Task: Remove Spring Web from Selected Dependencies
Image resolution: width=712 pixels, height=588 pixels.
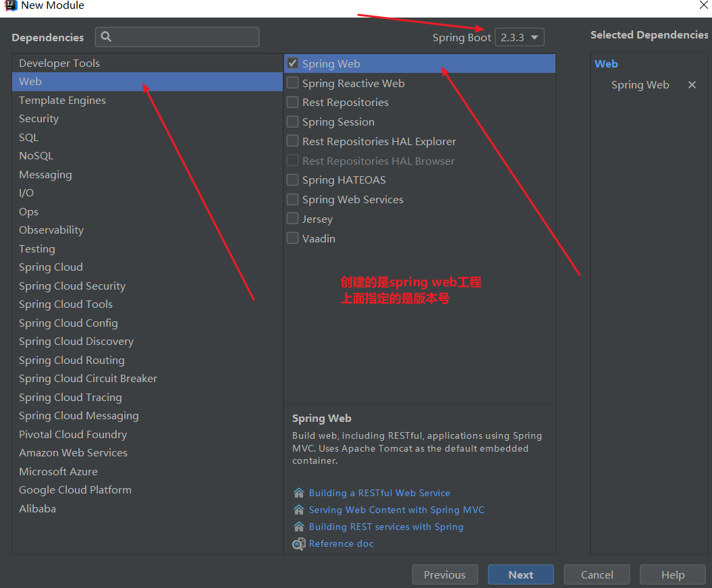Action: pos(692,85)
